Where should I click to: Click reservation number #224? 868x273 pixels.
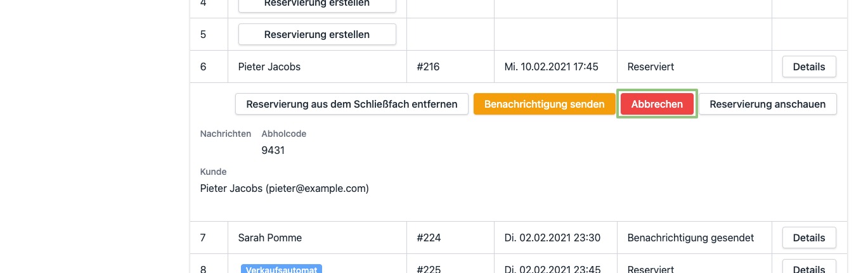(428, 238)
